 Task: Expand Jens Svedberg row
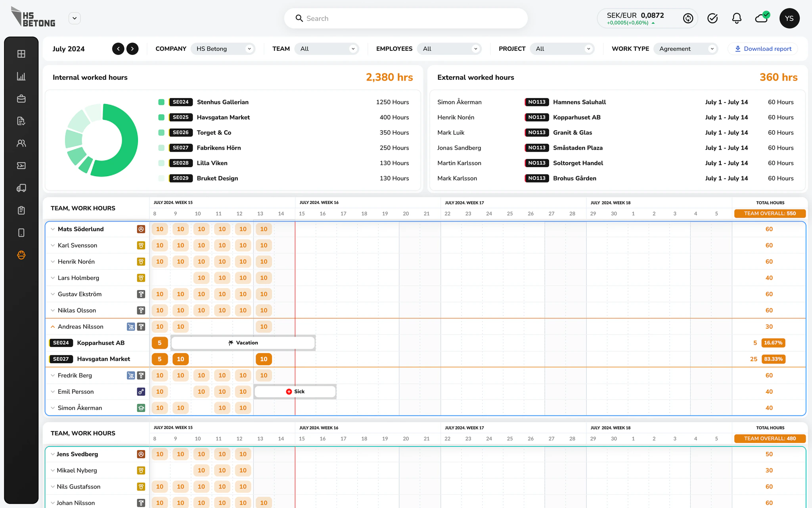[53, 454]
